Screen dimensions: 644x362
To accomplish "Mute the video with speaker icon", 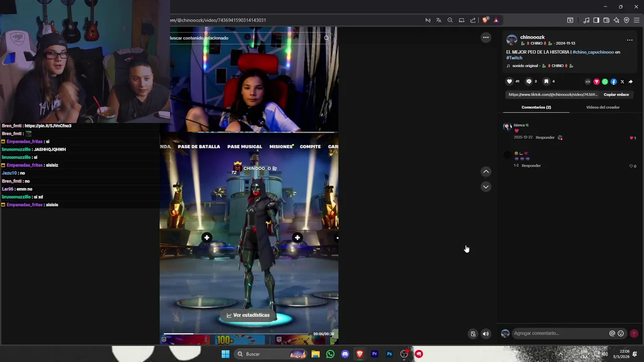I will point(486,334).
